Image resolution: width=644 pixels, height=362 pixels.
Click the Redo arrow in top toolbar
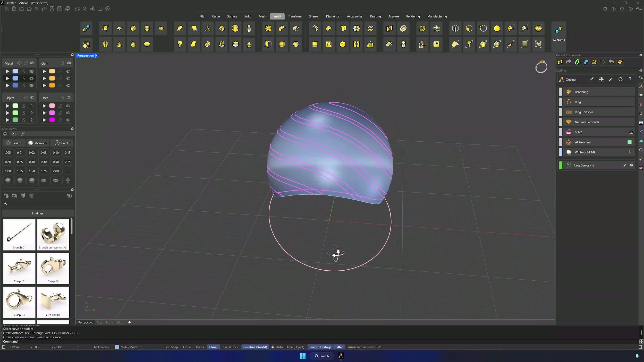pos(45,9)
